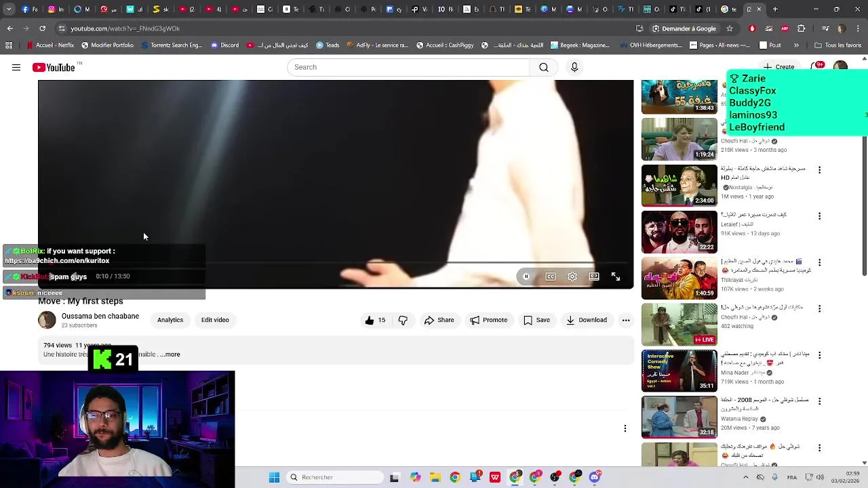
Task: Open options menu for the Watania Replay video
Action: 819,401
